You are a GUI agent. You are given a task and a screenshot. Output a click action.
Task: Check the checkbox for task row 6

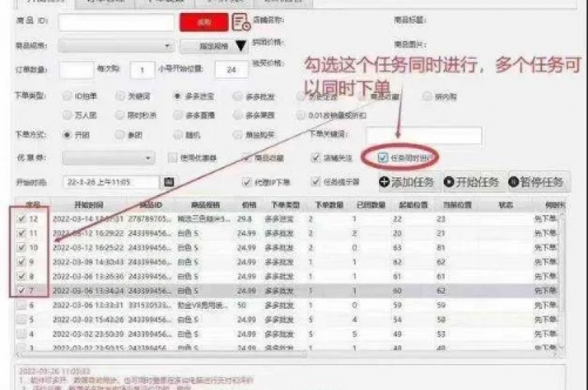click(x=21, y=305)
